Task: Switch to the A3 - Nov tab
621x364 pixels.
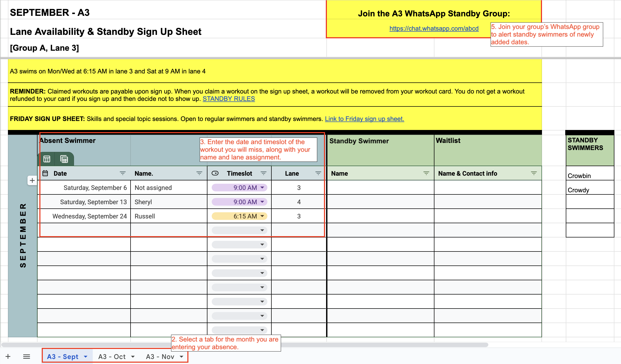Action: tap(160, 357)
